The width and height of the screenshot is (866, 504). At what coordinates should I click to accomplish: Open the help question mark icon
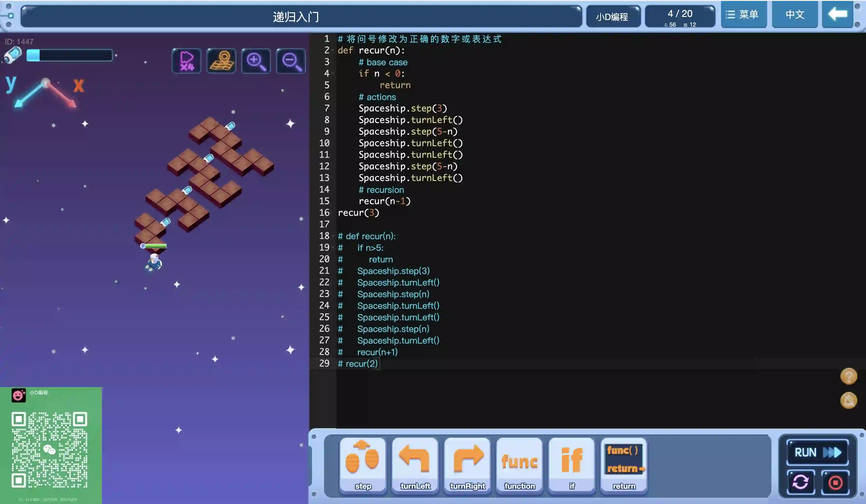(848, 376)
